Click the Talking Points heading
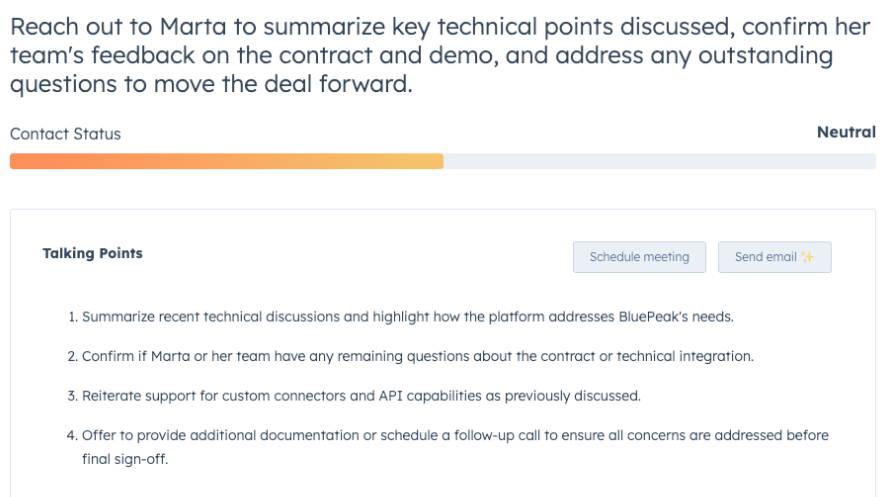This screenshot has height=497, width=884. click(x=92, y=254)
